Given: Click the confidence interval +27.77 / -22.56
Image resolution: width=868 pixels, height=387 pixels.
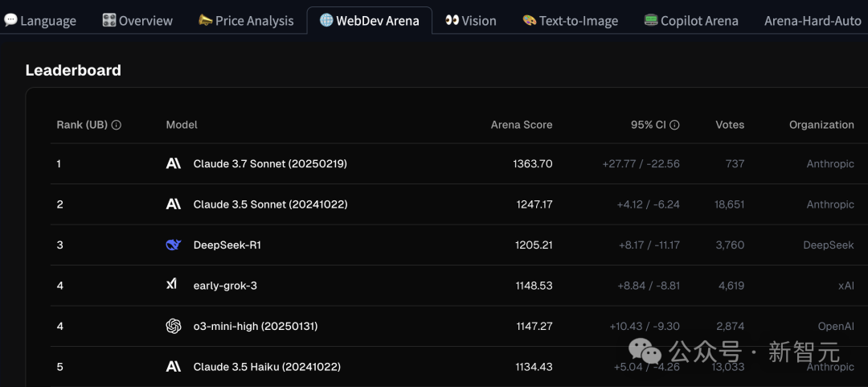Looking at the screenshot, I should [641, 163].
